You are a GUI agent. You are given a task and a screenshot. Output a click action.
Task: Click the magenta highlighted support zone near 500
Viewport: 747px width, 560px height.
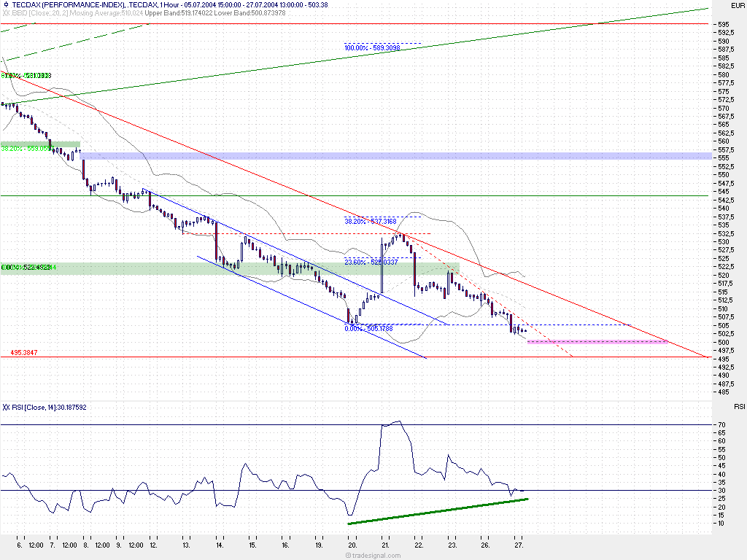(x=597, y=341)
